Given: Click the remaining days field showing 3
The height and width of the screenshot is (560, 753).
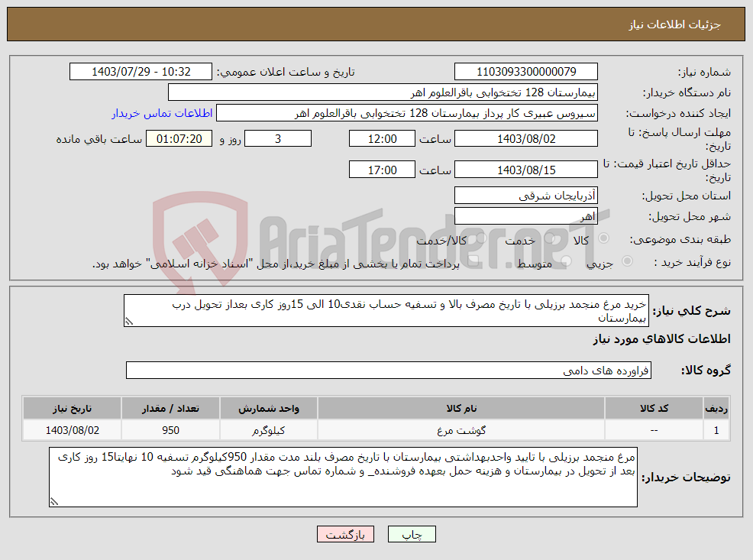Looking at the screenshot, I should 278,139.
